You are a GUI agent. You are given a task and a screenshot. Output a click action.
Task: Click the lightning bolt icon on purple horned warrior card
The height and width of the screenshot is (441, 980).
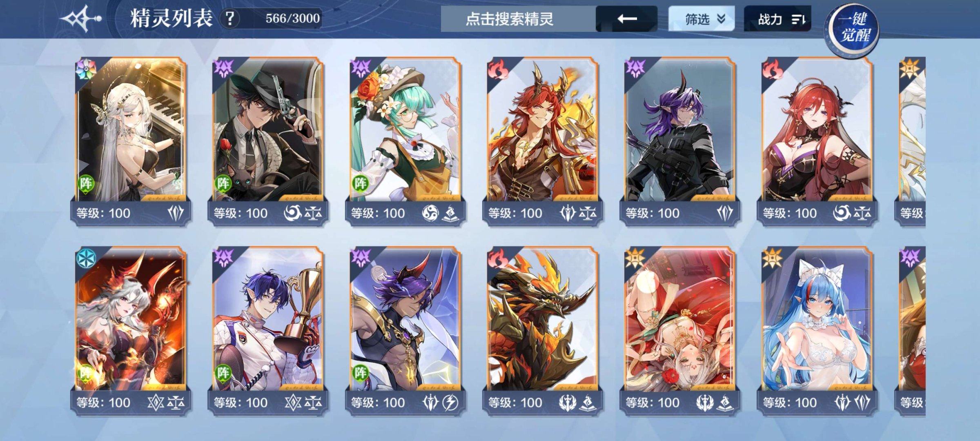click(450, 403)
